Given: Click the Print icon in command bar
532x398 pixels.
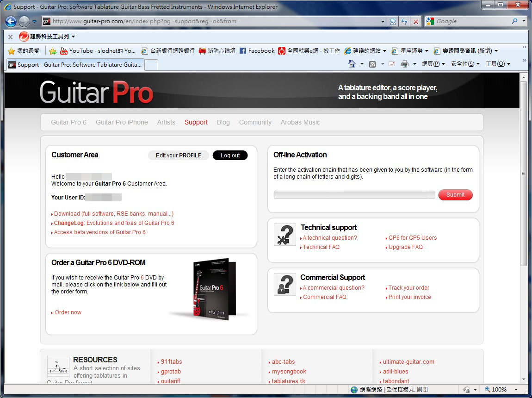Looking at the screenshot, I should click(x=404, y=64).
